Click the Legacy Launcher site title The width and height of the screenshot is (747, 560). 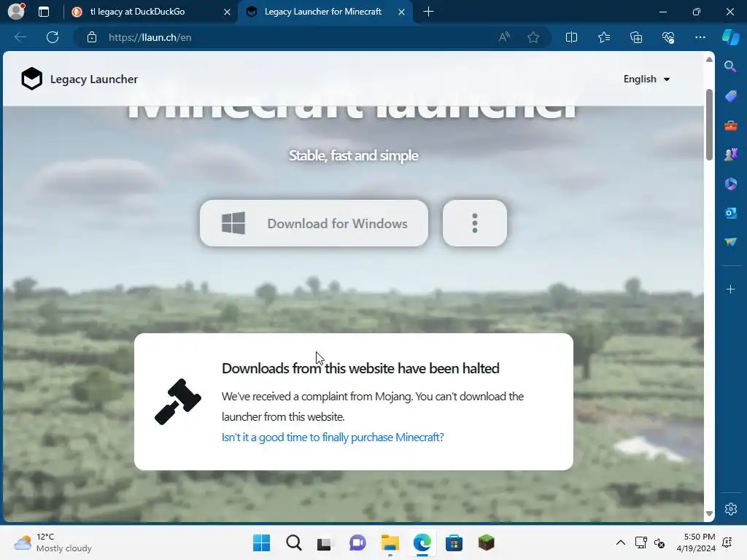click(x=94, y=79)
